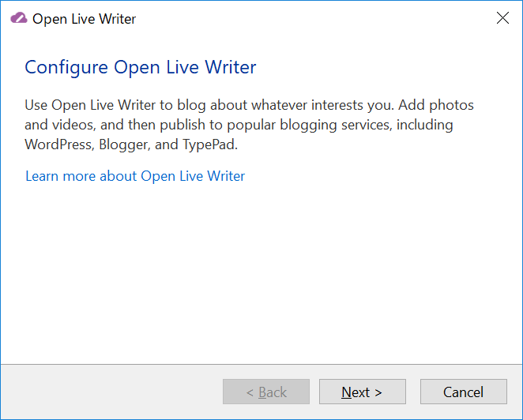Image resolution: width=523 pixels, height=420 pixels.
Task: Click the empty title bar space before the X
Action: coord(314,18)
